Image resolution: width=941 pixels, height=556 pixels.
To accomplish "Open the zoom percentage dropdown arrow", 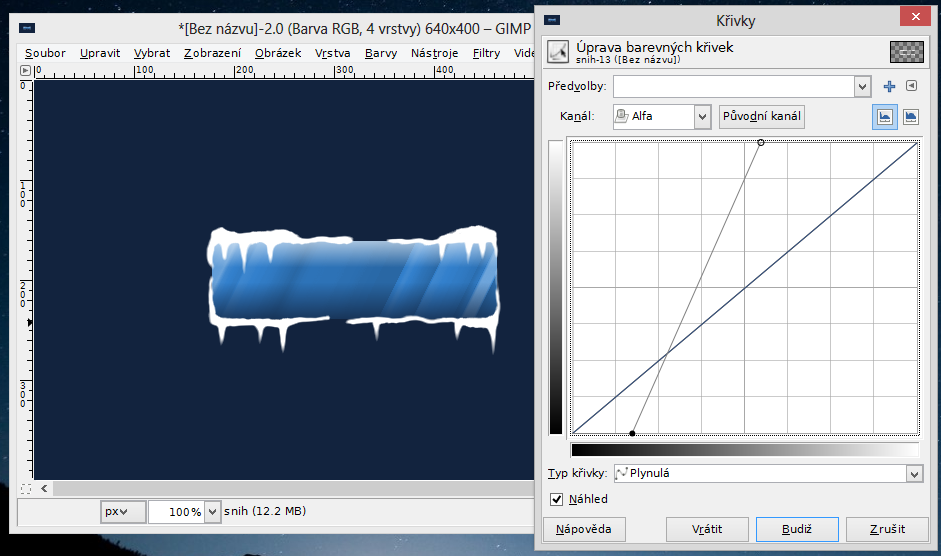I will pos(212,512).
